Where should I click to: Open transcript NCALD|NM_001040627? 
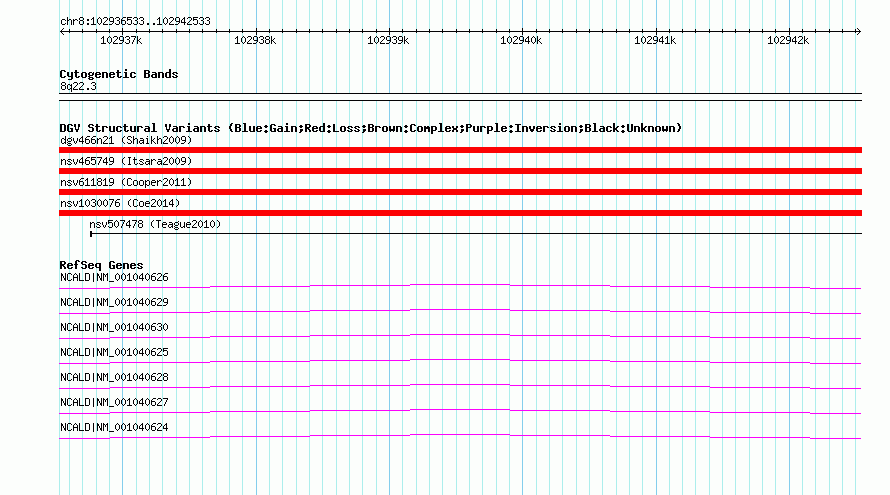click(x=114, y=402)
